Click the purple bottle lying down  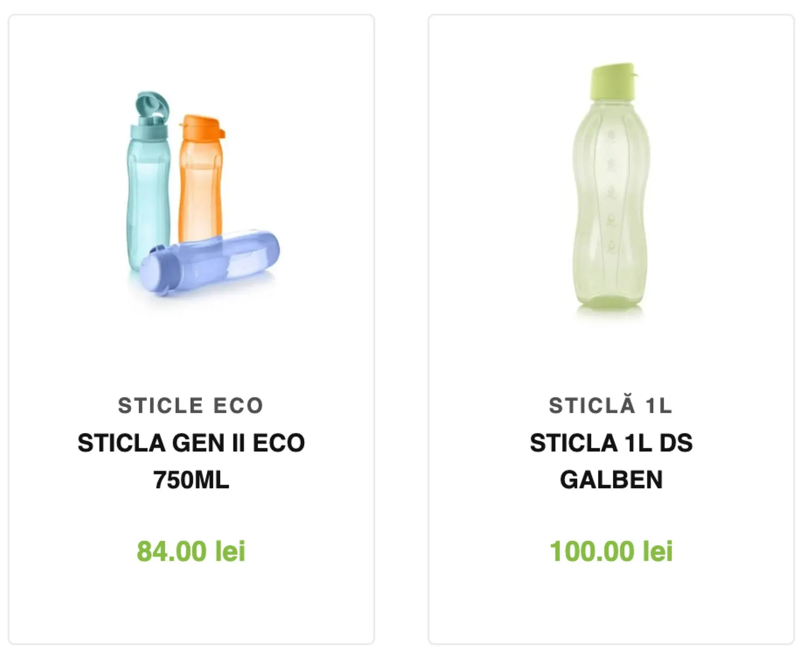pyautogui.click(x=220, y=260)
